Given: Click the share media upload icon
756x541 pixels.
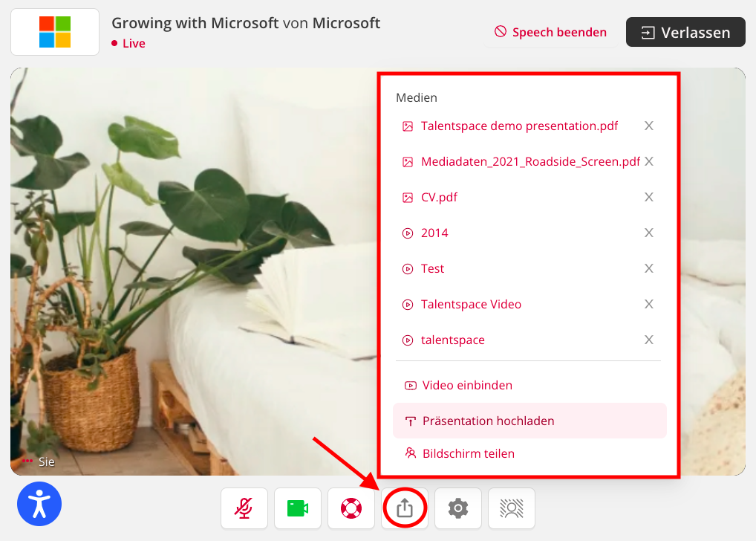Looking at the screenshot, I should (405, 508).
